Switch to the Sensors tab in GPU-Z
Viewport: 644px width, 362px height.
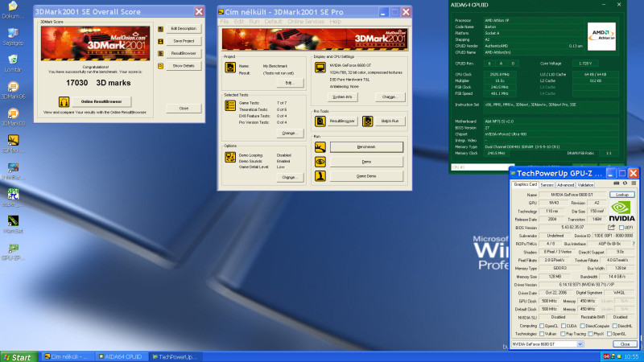[547, 185]
